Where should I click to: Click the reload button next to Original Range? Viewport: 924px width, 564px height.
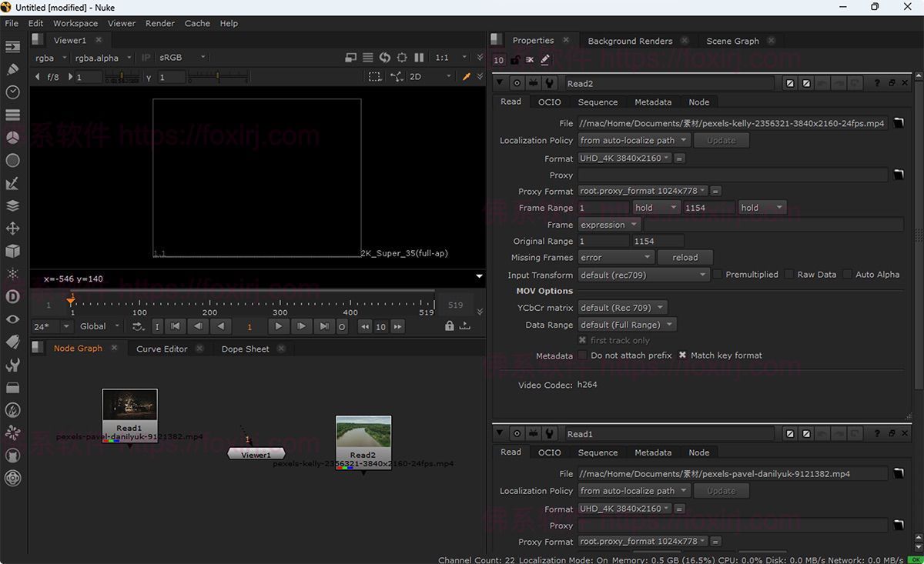click(685, 257)
